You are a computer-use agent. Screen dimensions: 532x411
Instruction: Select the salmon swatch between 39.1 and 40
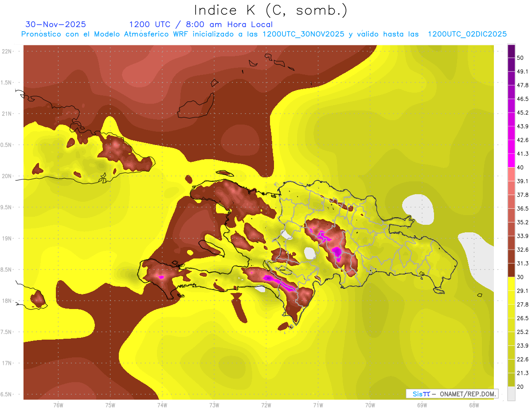512,174
